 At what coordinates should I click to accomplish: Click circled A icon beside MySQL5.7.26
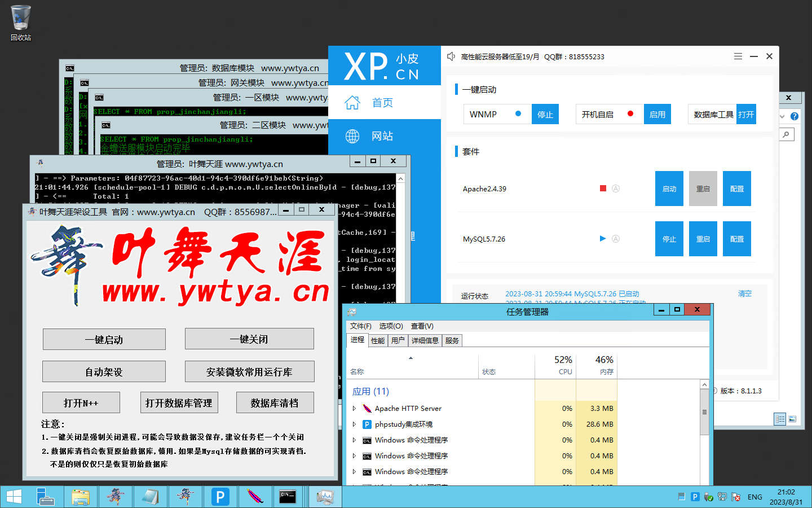[x=616, y=239]
